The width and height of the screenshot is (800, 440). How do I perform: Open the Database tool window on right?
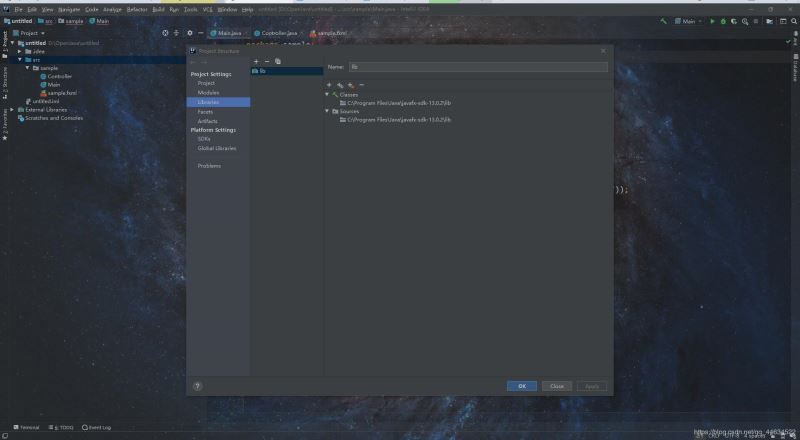click(x=795, y=67)
